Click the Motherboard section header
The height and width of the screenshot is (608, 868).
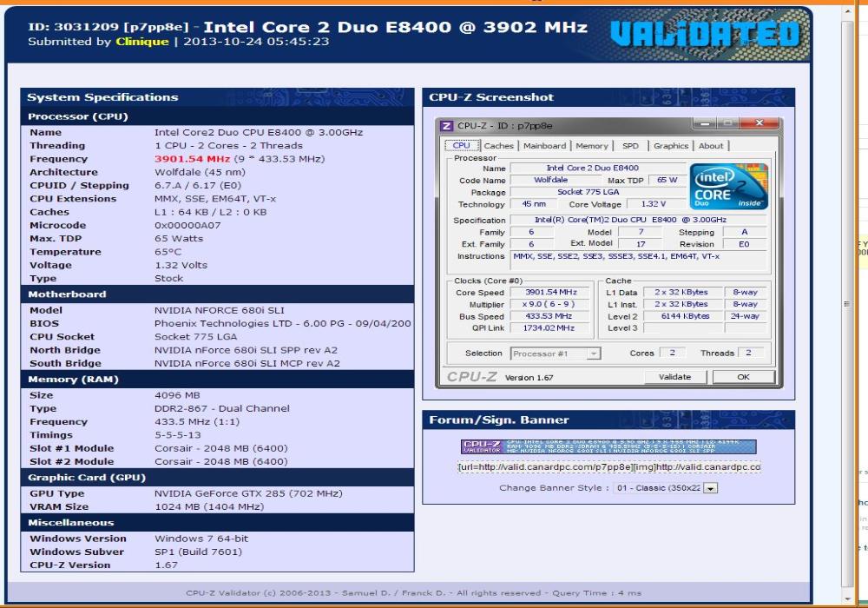[218, 294]
